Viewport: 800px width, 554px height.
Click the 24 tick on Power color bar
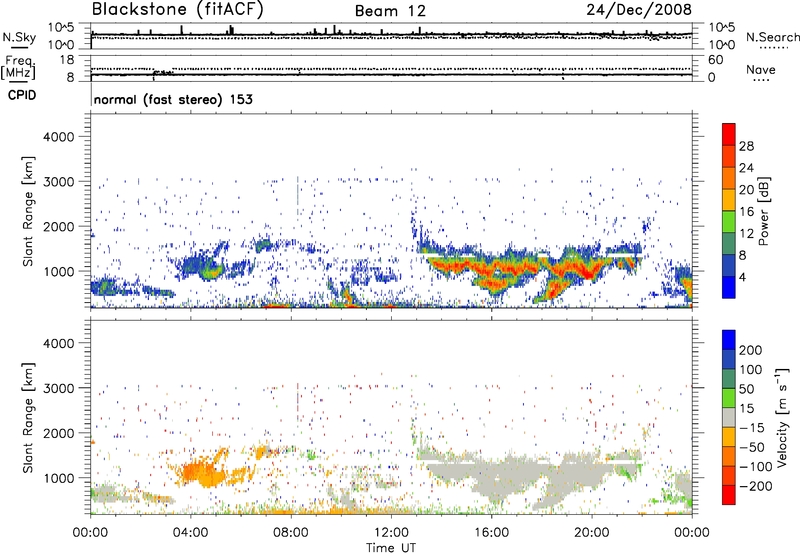click(x=746, y=168)
